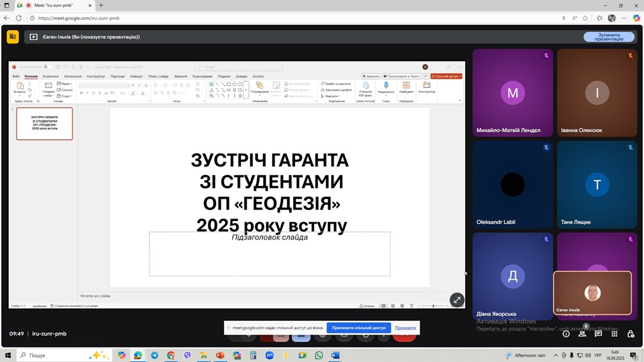Screen dimensions: 644x362
Task: Select the slide 1 thumbnail
Action: tap(44, 124)
